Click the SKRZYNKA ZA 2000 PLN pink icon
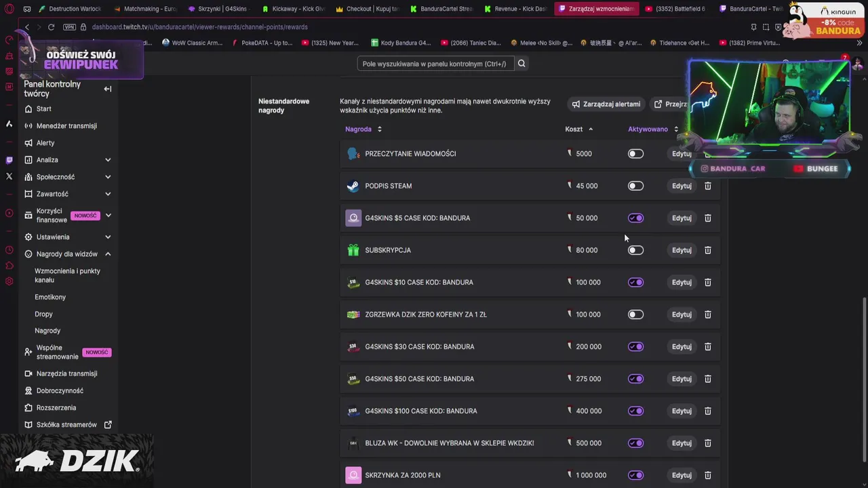Image resolution: width=868 pixels, height=488 pixels. tap(353, 475)
